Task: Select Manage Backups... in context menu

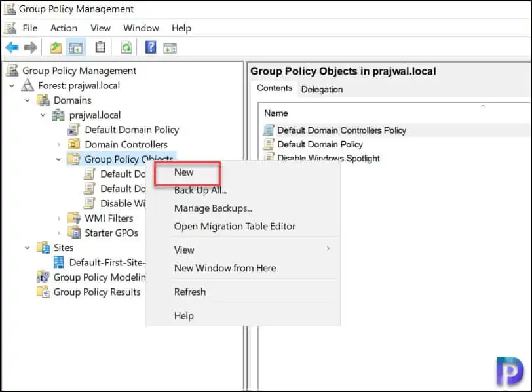Action: (213, 208)
